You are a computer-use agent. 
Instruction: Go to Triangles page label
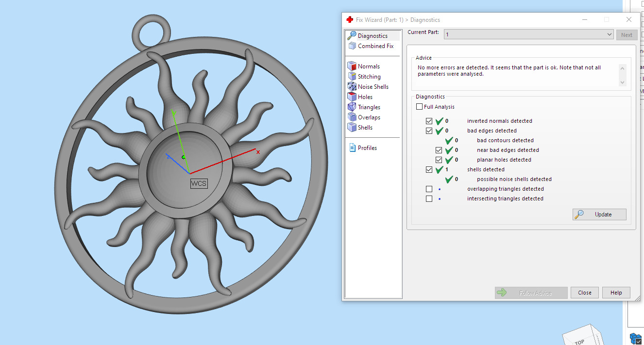point(369,107)
